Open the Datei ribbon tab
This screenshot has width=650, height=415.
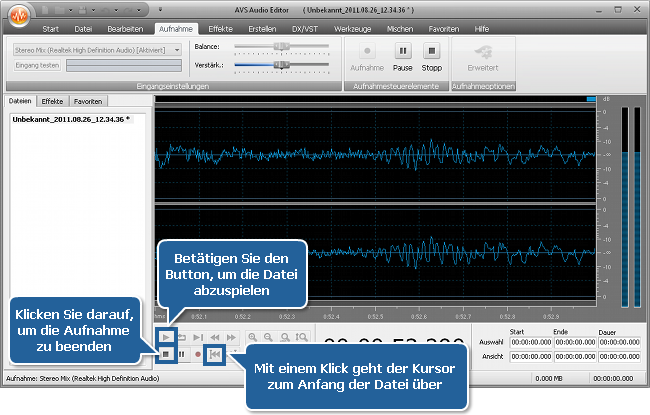coord(83,29)
